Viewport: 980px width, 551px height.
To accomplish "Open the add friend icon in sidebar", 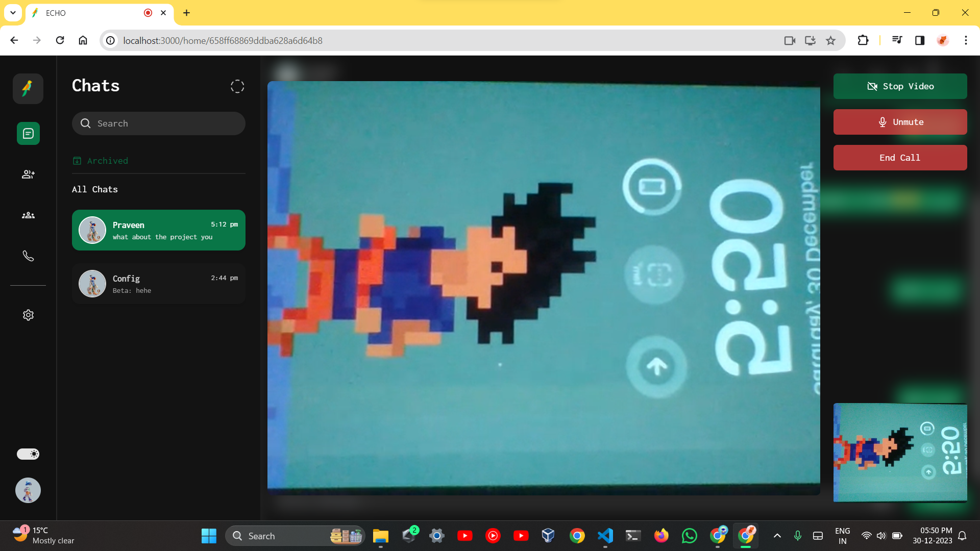I will pos(28,174).
